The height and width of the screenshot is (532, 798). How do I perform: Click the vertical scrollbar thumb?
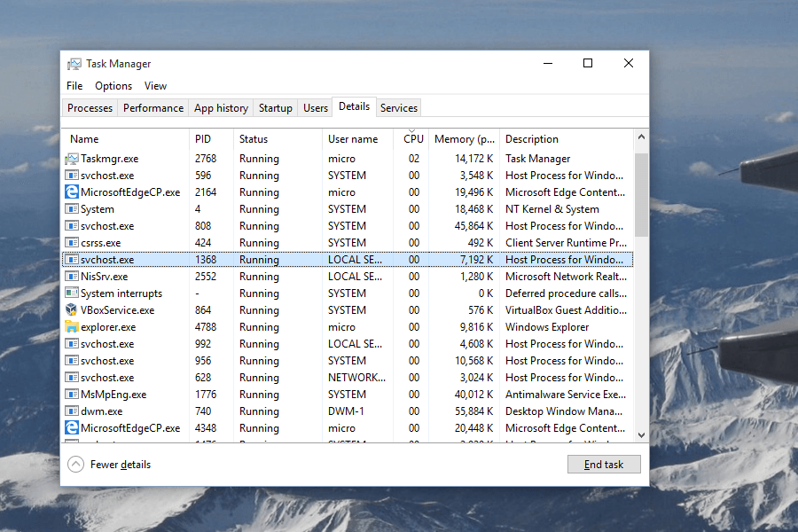[641, 194]
